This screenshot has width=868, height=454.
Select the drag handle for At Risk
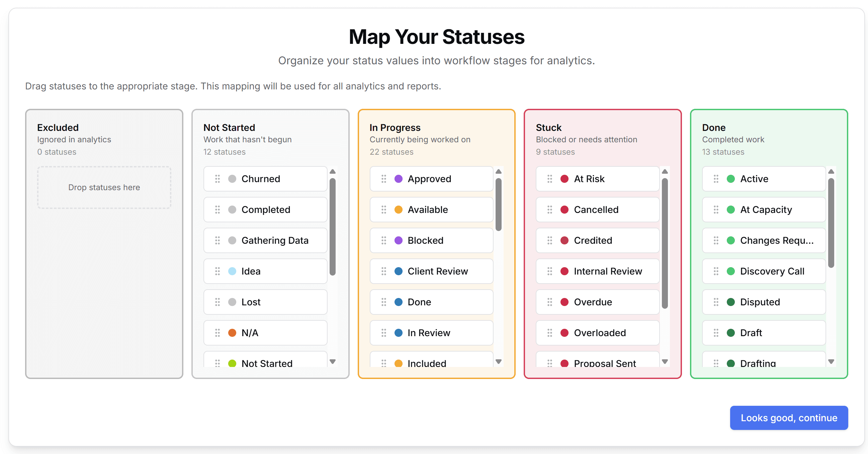550,179
